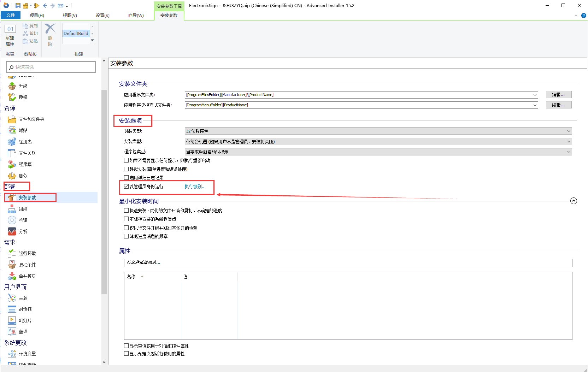Switch to the 向导(W) ribbon tab
588x372 pixels.
click(x=136, y=15)
